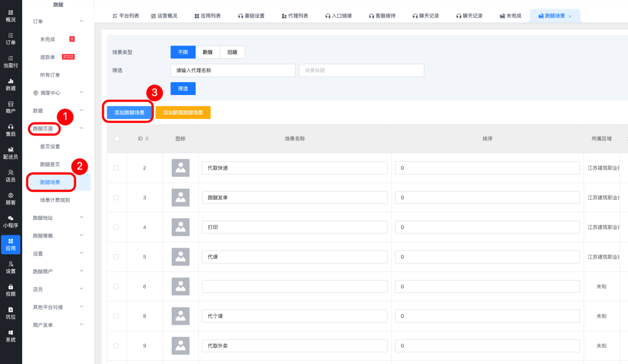
Task: Open the 权限 permissions lock icon
Action: click(10, 290)
